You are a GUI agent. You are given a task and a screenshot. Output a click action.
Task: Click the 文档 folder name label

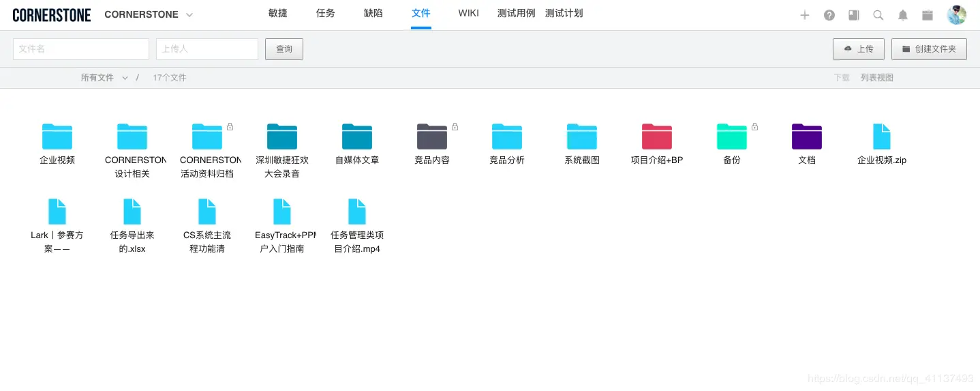(x=807, y=160)
